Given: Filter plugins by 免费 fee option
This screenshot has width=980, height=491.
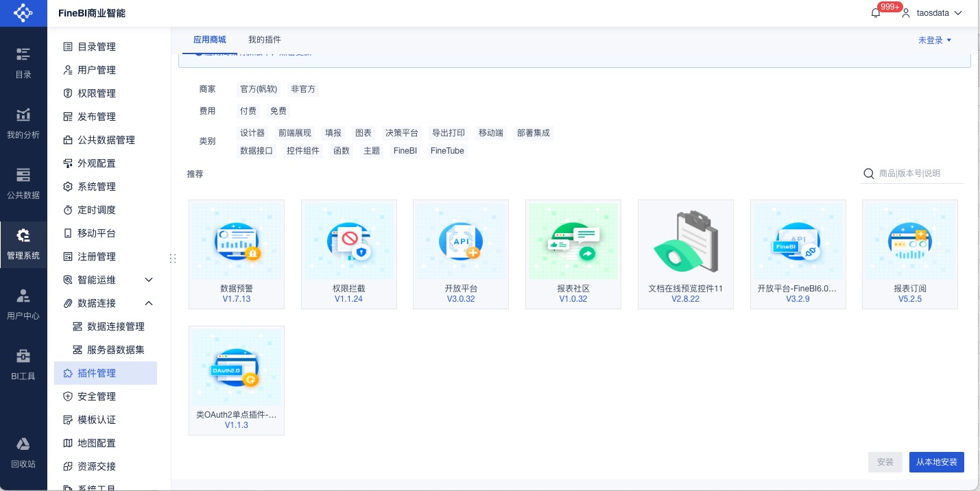Looking at the screenshot, I should tap(278, 111).
